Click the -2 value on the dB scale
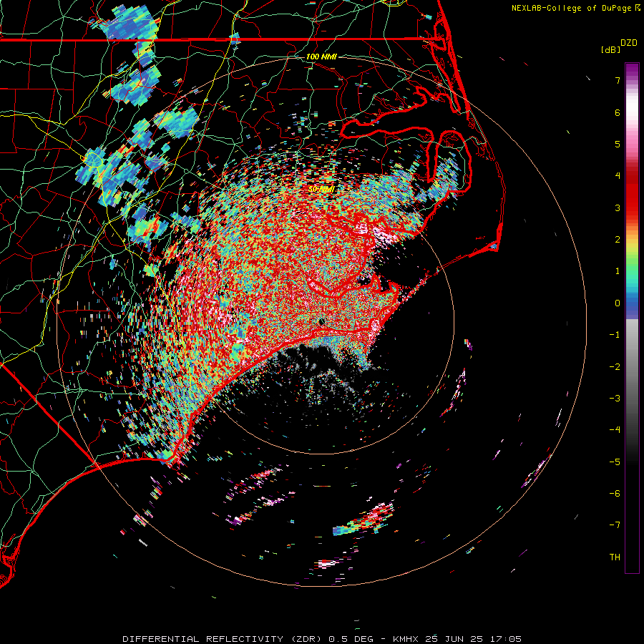644x644 pixels. tap(615, 366)
